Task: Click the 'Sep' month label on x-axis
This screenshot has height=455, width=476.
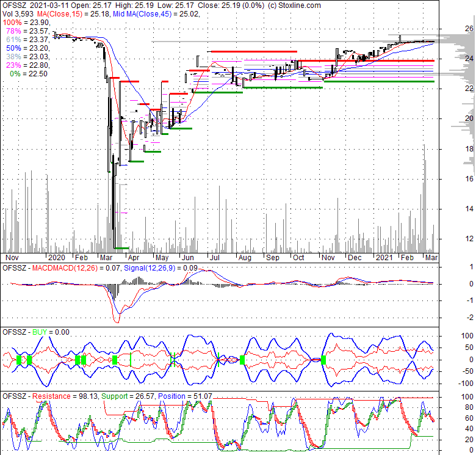Action: (272, 258)
